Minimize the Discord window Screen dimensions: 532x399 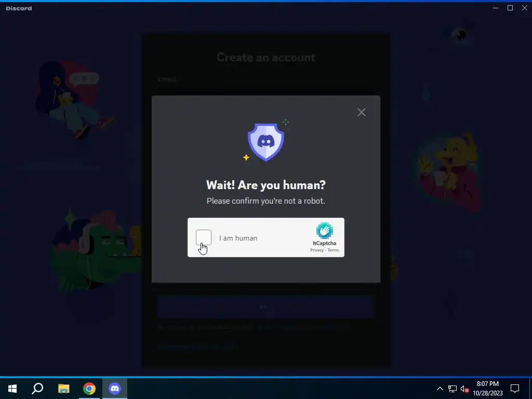point(496,8)
